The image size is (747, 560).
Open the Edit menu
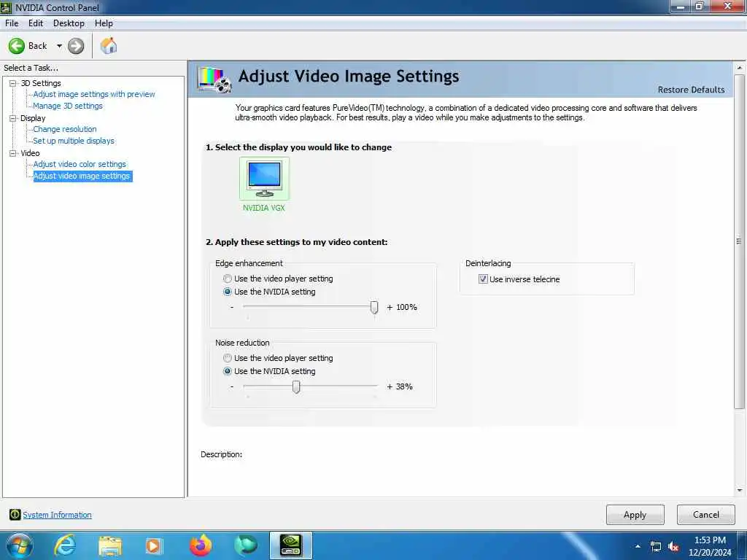point(36,23)
